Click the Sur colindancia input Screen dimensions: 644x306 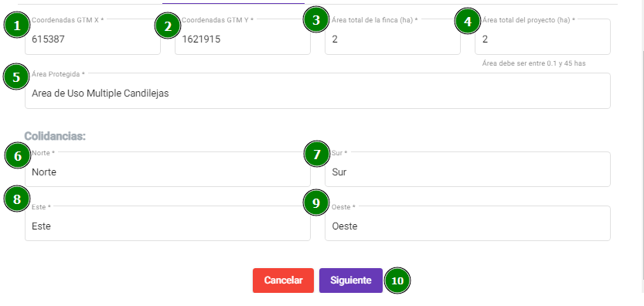(x=468, y=169)
